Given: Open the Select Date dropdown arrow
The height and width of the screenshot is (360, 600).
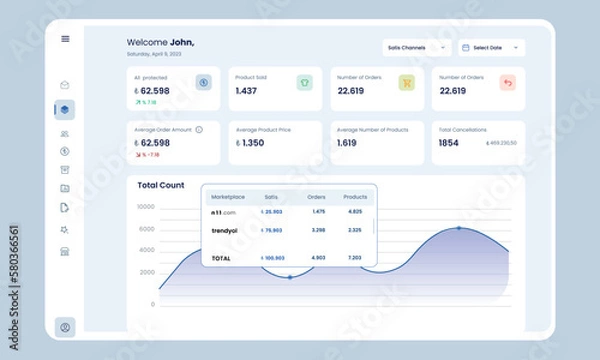Looking at the screenshot, I should (x=515, y=48).
